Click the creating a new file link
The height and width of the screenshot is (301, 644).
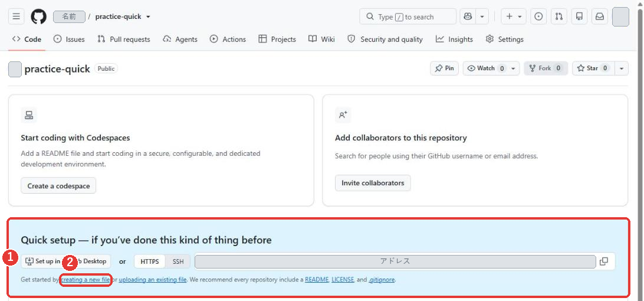86,280
